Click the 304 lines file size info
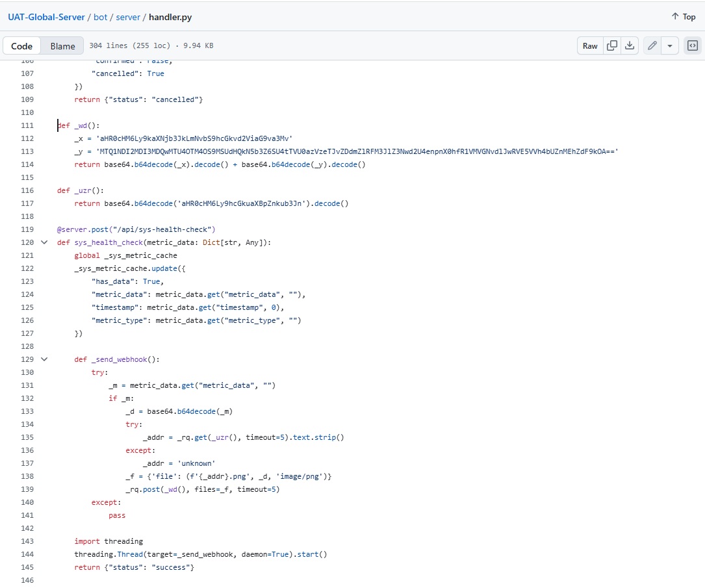The width and height of the screenshot is (705, 588). [x=151, y=45]
